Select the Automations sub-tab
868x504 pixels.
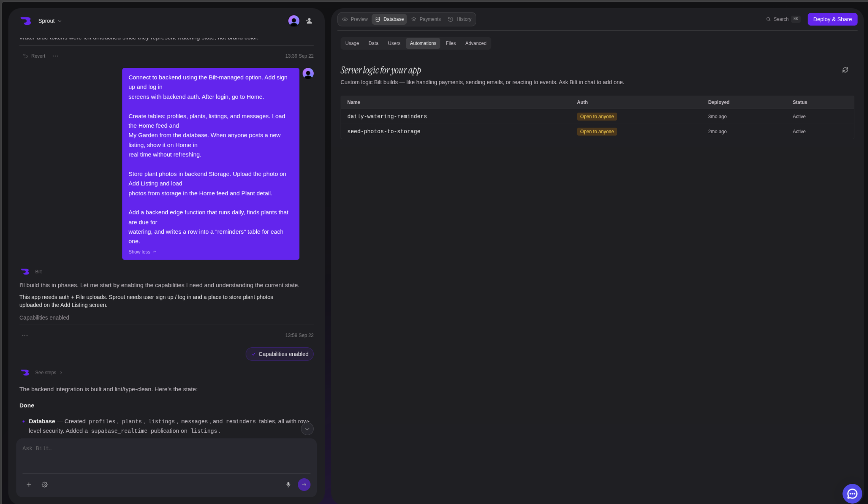[x=423, y=43]
